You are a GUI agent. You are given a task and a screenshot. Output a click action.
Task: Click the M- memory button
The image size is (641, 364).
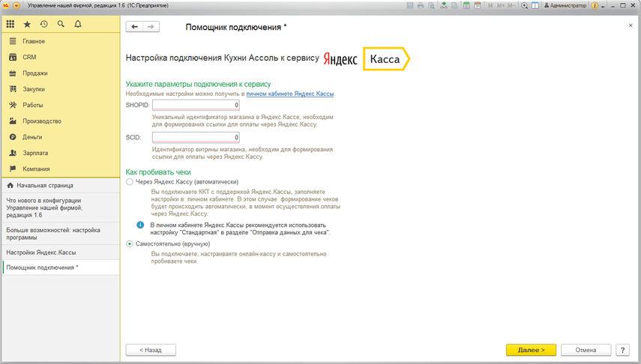tap(511, 6)
